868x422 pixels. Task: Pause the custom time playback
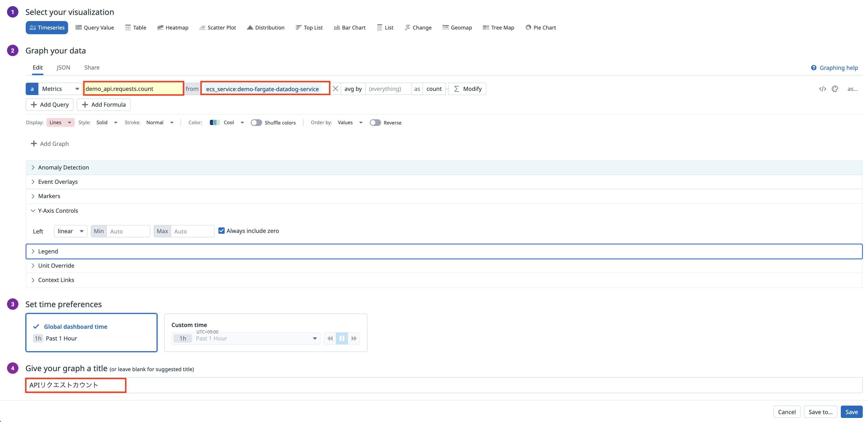342,338
